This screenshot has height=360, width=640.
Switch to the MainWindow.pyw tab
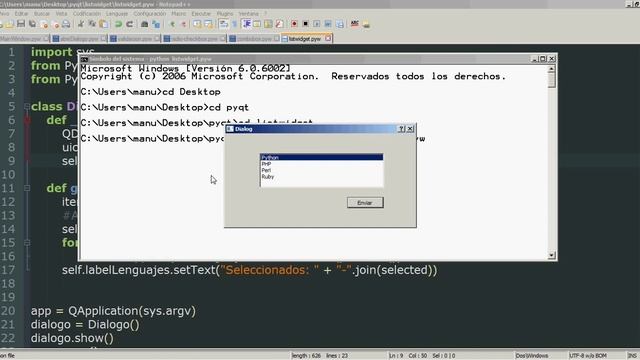(x=24, y=39)
